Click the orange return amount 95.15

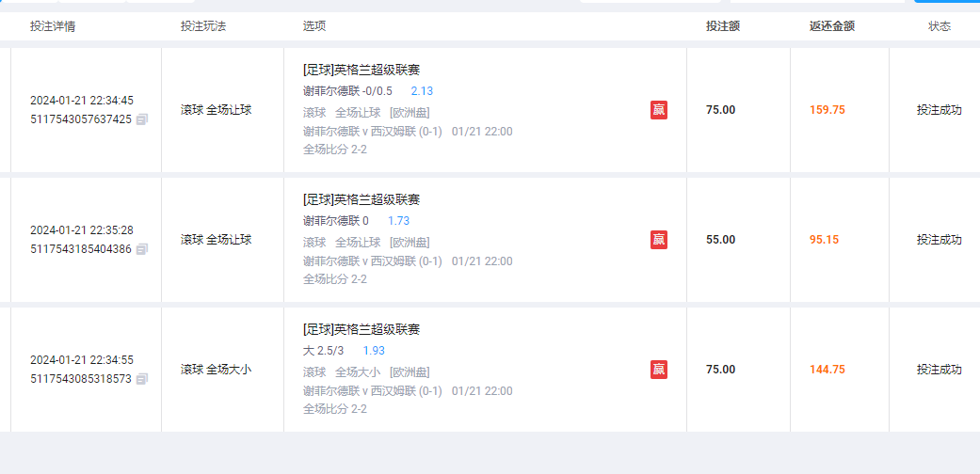(x=824, y=240)
